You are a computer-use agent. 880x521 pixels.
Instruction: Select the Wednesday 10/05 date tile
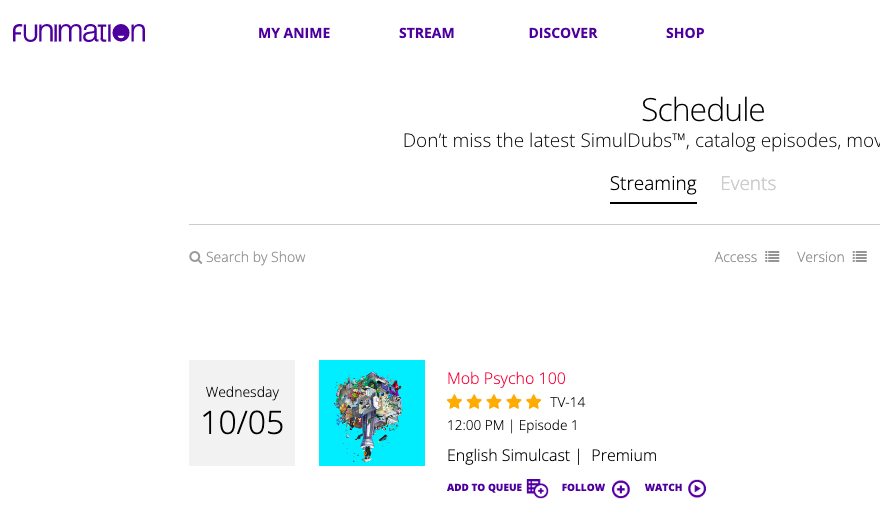tap(242, 413)
